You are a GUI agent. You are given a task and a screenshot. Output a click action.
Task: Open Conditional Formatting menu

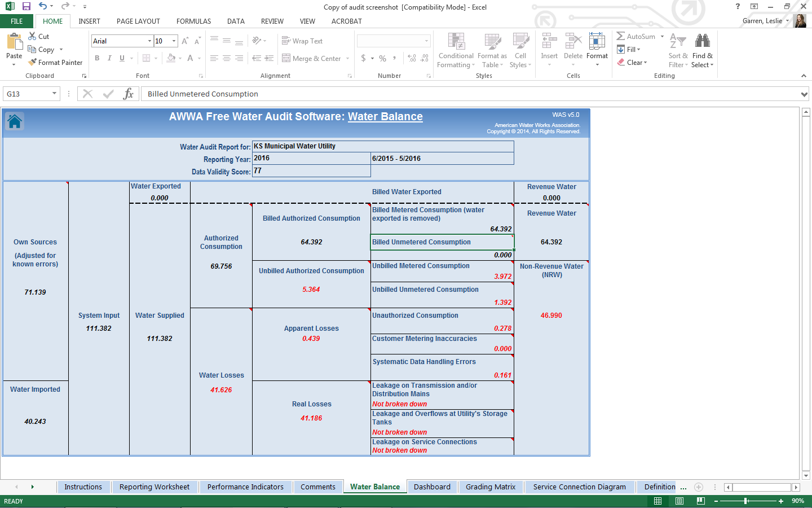pos(456,50)
